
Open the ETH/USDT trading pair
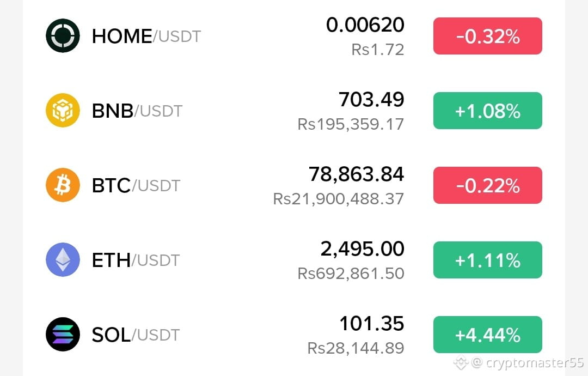136,260
